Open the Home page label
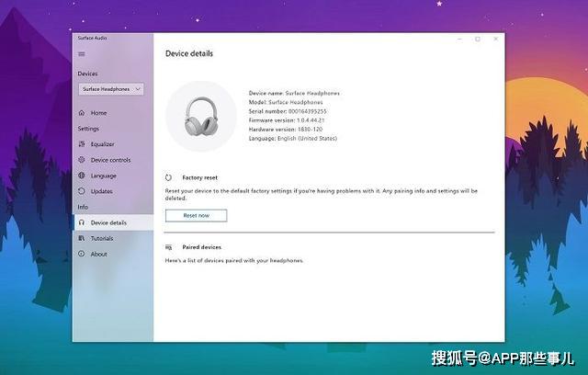 [x=98, y=113]
